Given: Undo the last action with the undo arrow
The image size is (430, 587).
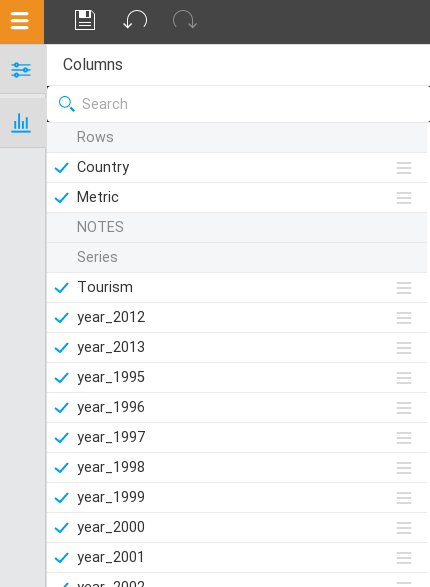Looking at the screenshot, I should tap(135, 20).
